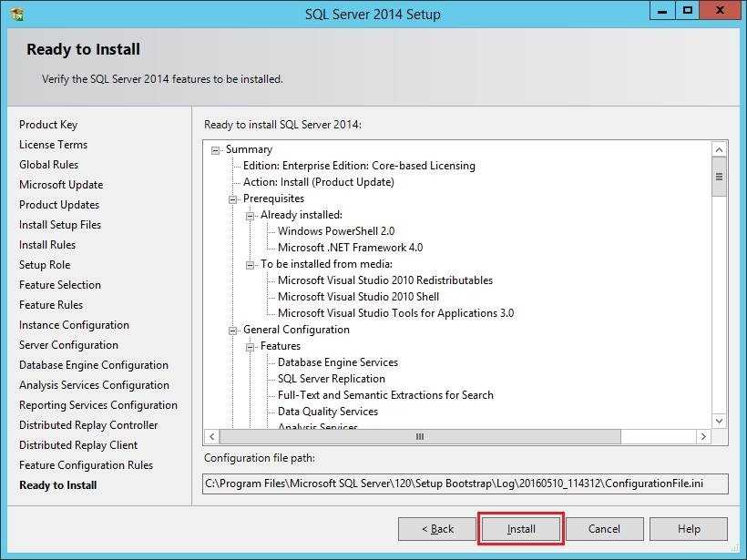Viewport: 747px width, 560px height.
Task: Click the horizontal scroll left arrow
Action: click(211, 436)
